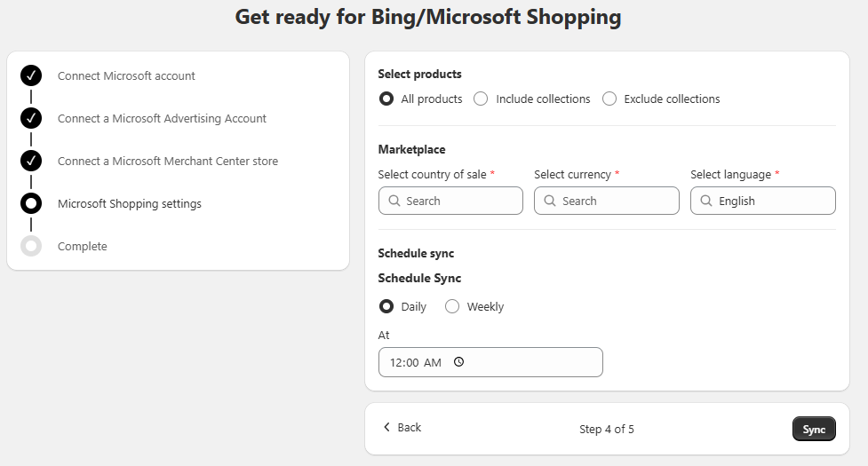Click the current step circle for Microsoft Shopping settings
Viewport: 868px width, 466px height.
pyautogui.click(x=31, y=203)
